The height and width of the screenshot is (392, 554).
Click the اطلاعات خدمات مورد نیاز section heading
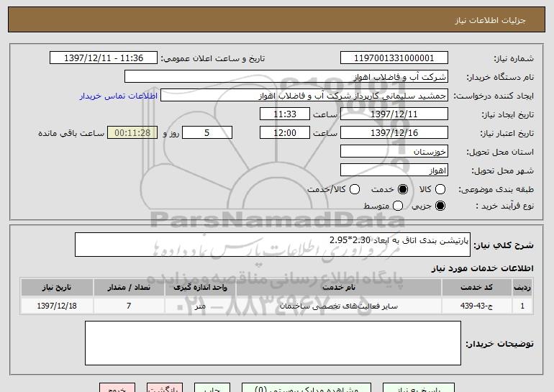(482, 268)
